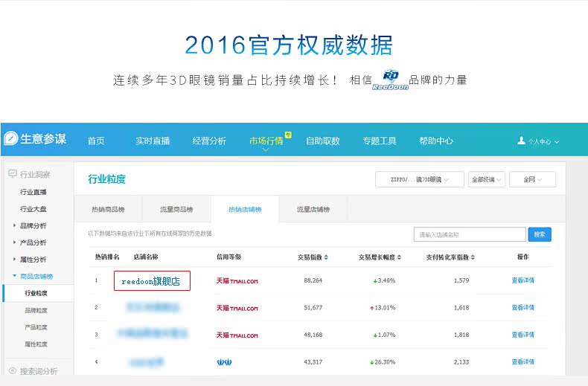Image resolution: width=588 pixels, height=386 pixels.
Task: Click the badge icon beside 市场行情
Action: tap(288, 135)
